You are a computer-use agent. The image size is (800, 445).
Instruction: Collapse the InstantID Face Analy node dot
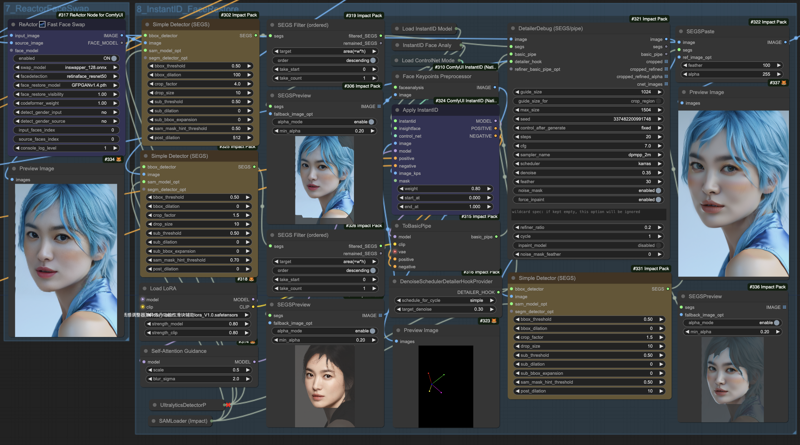tap(397, 45)
